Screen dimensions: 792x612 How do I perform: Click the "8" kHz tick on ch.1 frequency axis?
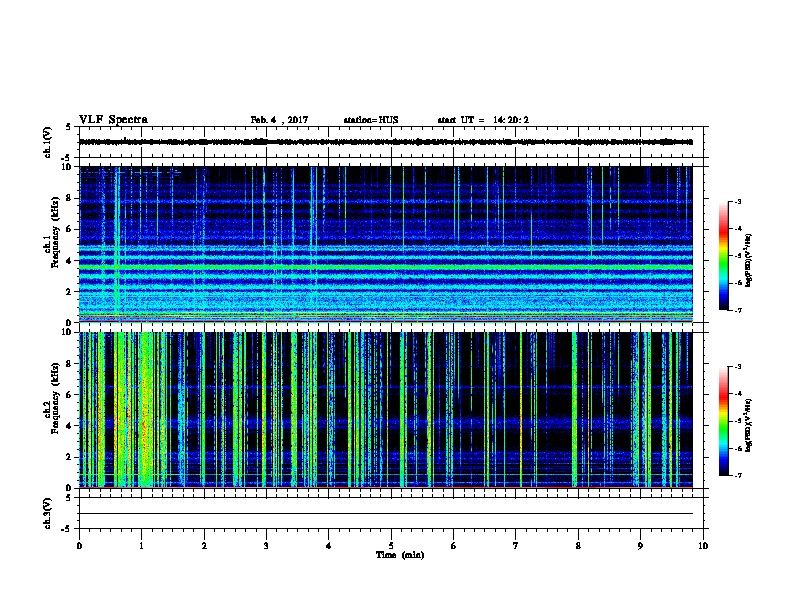69,198
